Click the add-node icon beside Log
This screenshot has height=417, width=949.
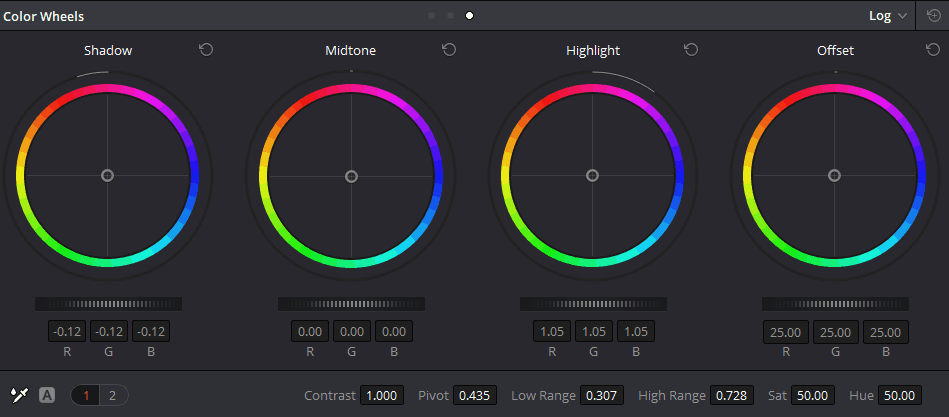(933, 16)
